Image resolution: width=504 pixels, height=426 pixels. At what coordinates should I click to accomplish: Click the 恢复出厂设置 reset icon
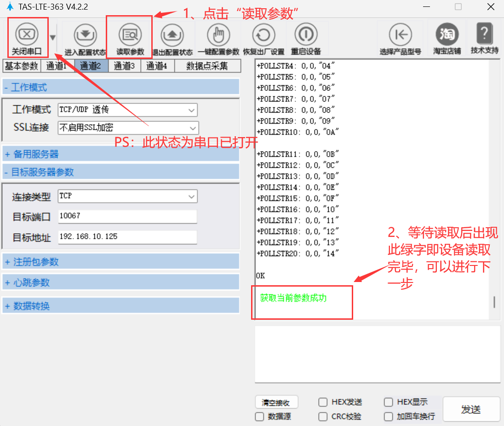(x=263, y=35)
